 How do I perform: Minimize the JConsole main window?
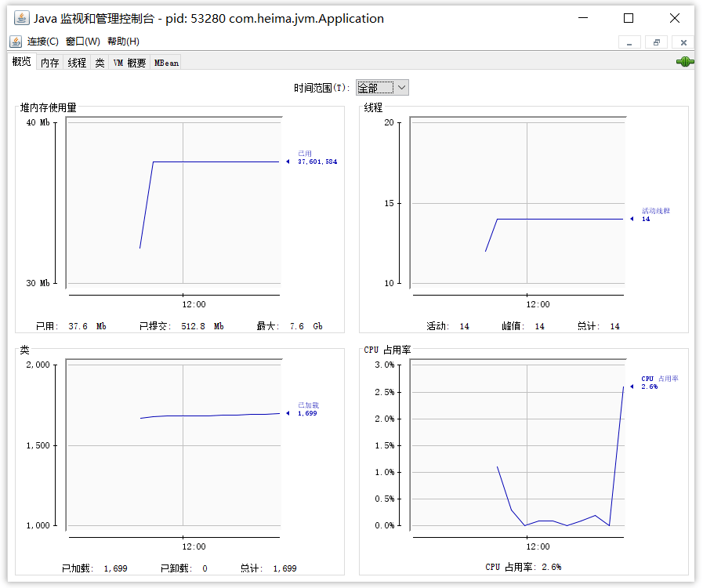click(583, 18)
